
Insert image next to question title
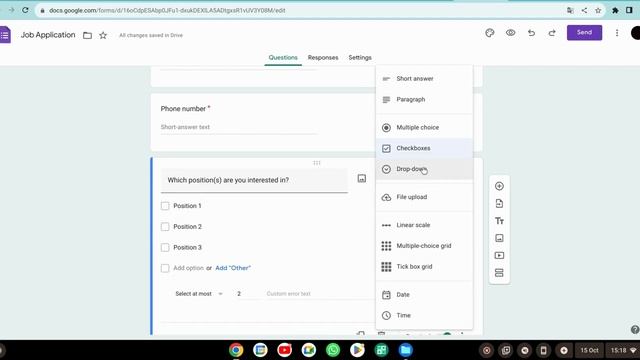362,178
